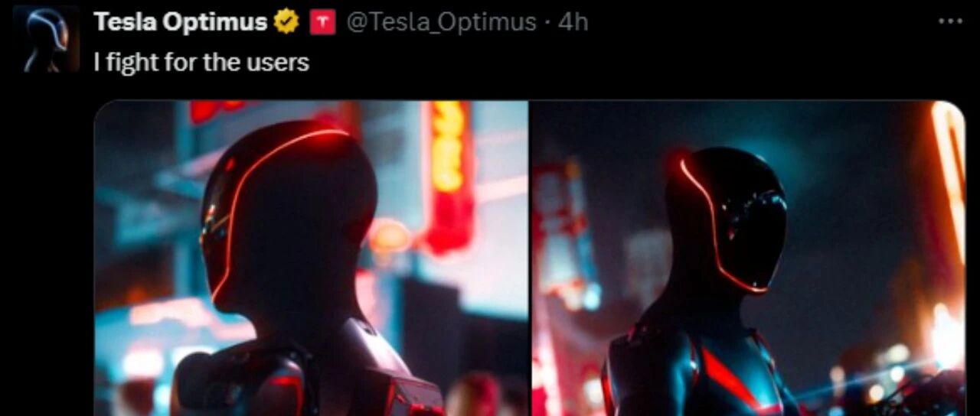980x416 pixels.
Task: Open the 4h timestamp permalink
Action: [573, 22]
